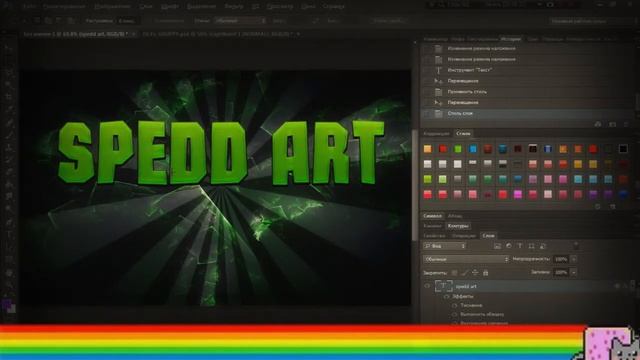This screenshot has height=360, width=640.
Task: Filter layers by pixel layers icon
Action: [x=497, y=246]
